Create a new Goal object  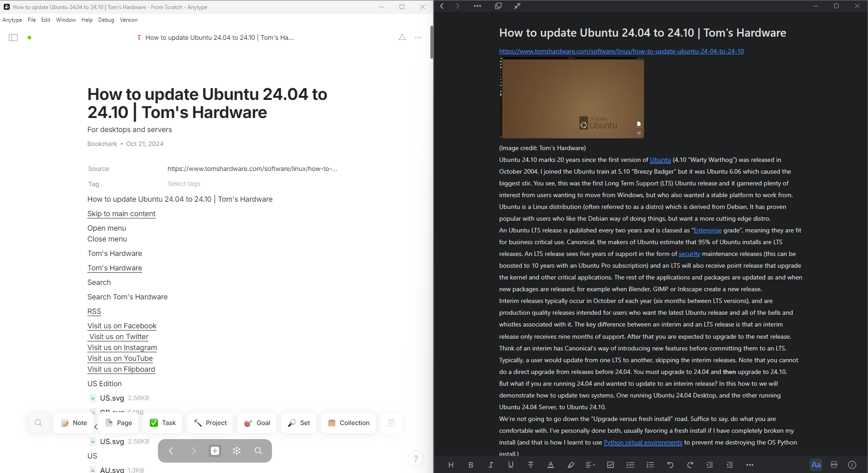[257, 423]
